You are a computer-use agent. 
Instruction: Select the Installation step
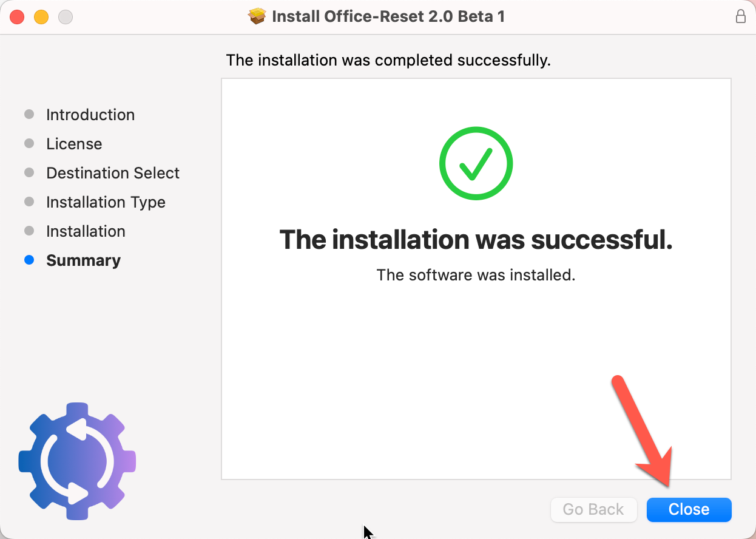pyautogui.click(x=86, y=231)
